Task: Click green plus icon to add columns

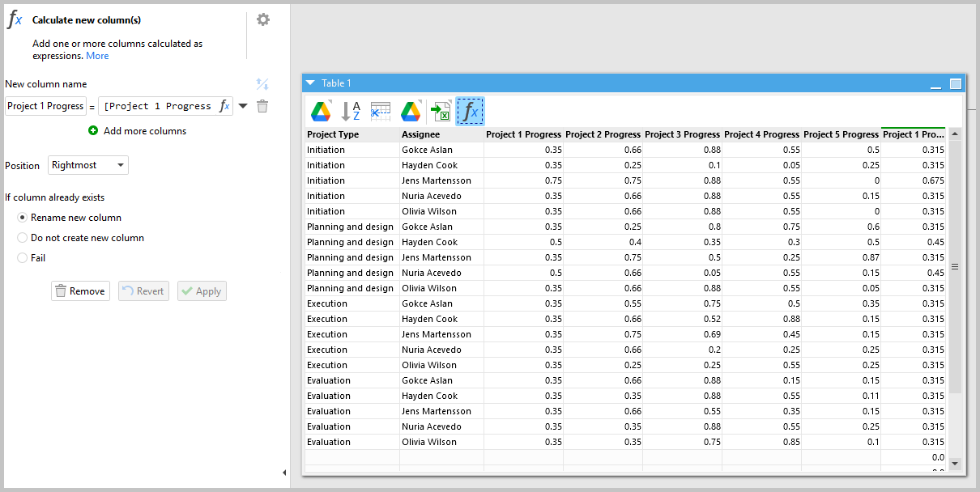Action: click(93, 131)
